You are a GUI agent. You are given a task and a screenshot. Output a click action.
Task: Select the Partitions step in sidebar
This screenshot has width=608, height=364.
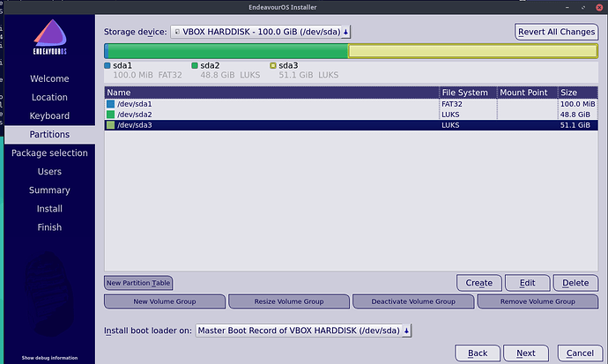click(x=49, y=135)
